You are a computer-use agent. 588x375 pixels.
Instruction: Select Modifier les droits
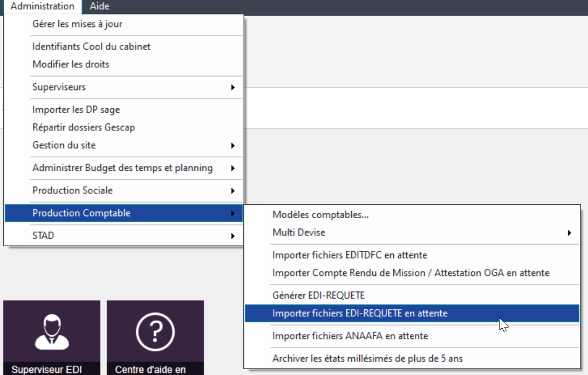(124, 65)
